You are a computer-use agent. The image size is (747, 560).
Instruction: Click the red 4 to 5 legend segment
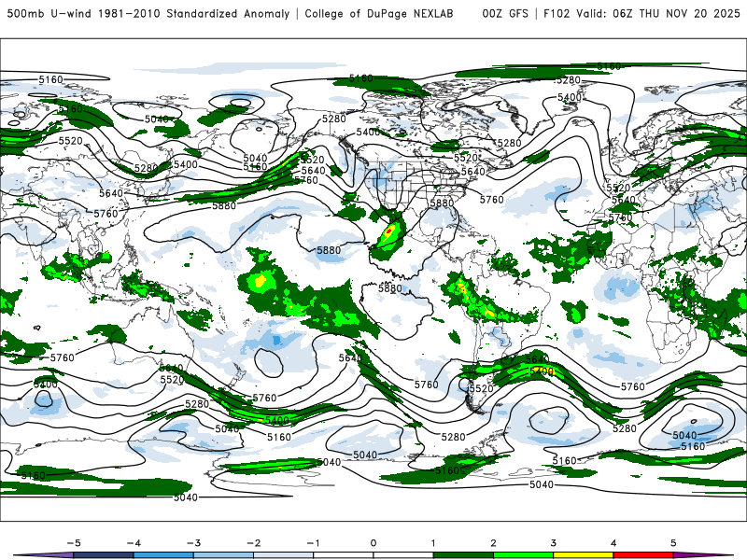point(643,555)
